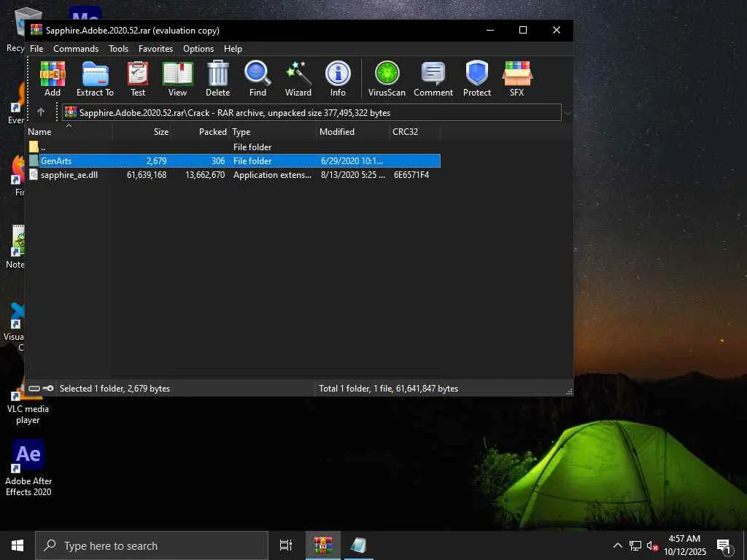
Task: Go up one folder level arrow
Action: click(41, 112)
